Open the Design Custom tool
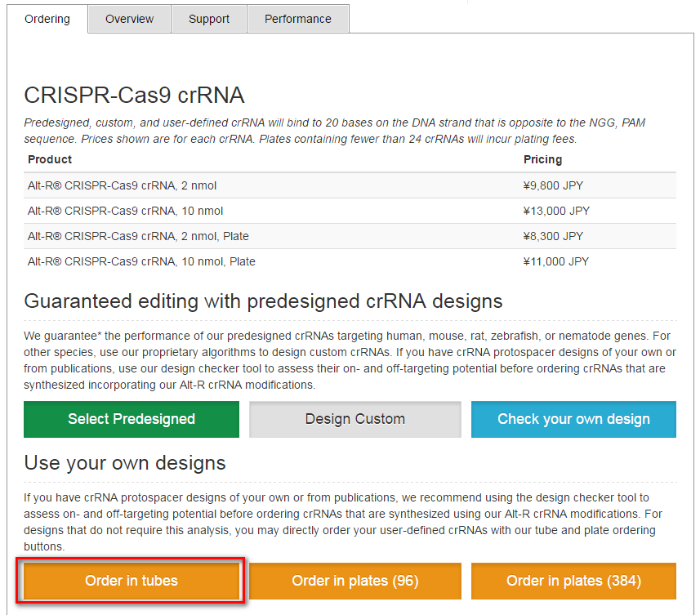700x615 pixels. tap(355, 419)
